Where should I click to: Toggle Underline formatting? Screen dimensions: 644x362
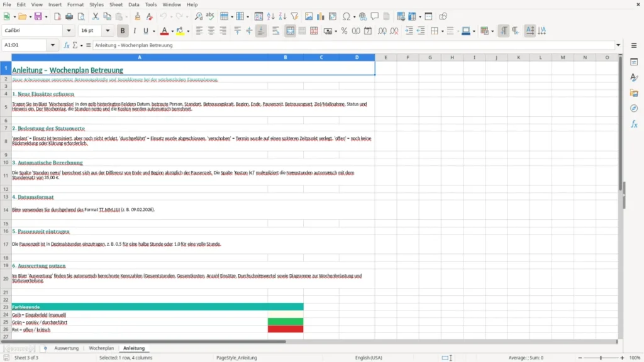[x=146, y=31]
